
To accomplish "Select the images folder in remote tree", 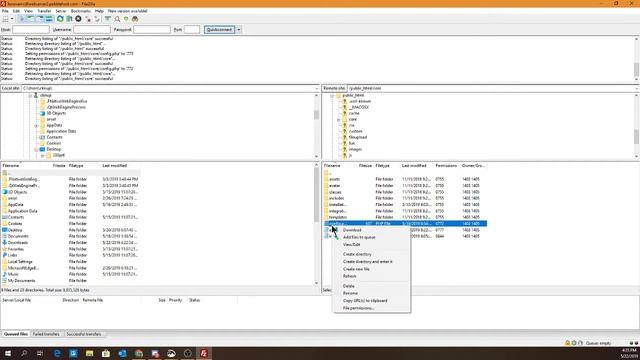I will [355, 149].
